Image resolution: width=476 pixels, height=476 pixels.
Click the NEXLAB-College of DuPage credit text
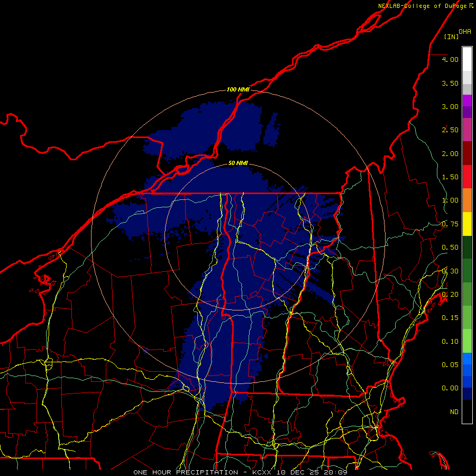tap(422, 6)
